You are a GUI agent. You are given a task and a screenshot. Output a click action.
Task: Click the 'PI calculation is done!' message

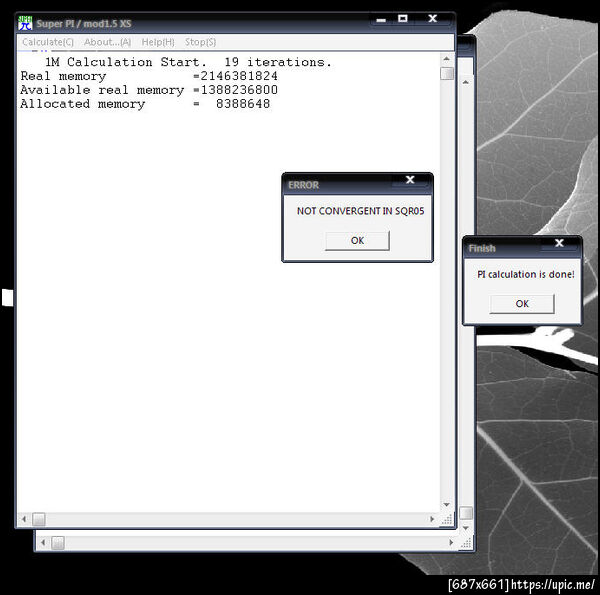(526, 274)
